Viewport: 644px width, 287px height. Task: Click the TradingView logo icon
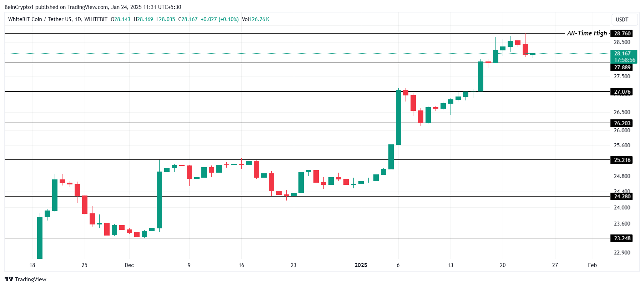[x=9, y=279]
